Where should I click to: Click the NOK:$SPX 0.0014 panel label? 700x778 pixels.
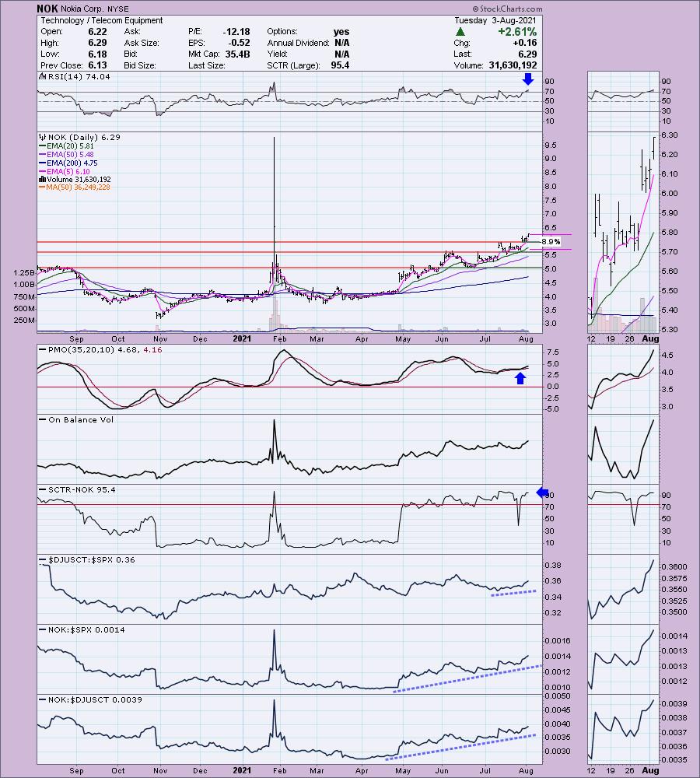86,629
